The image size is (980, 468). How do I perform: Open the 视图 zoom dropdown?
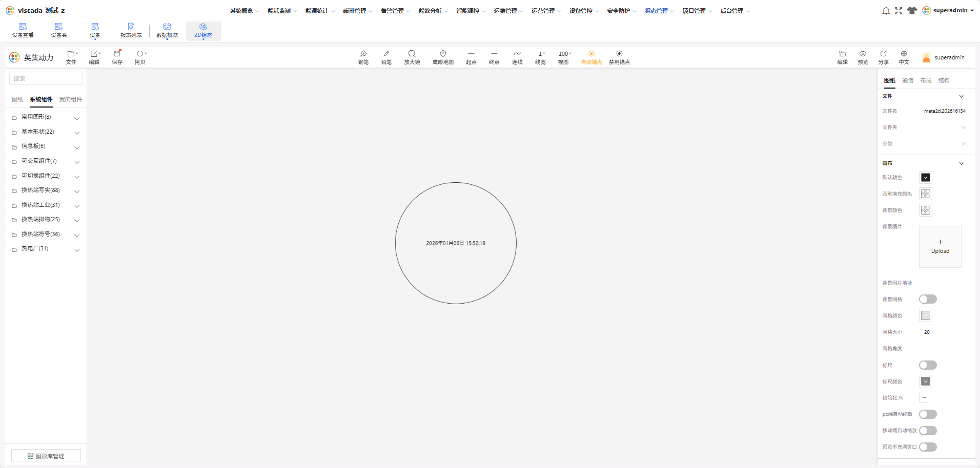point(564,57)
